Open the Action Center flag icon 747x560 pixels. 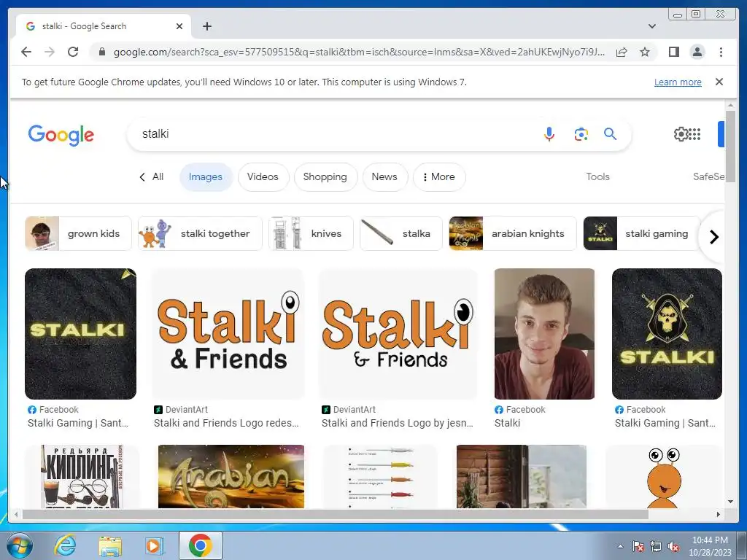(x=638, y=546)
